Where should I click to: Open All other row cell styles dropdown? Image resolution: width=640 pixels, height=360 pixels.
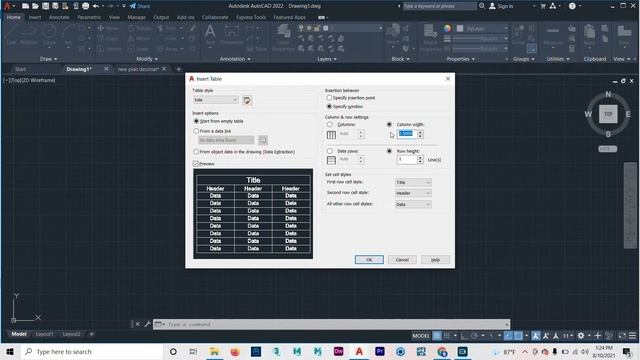point(413,204)
